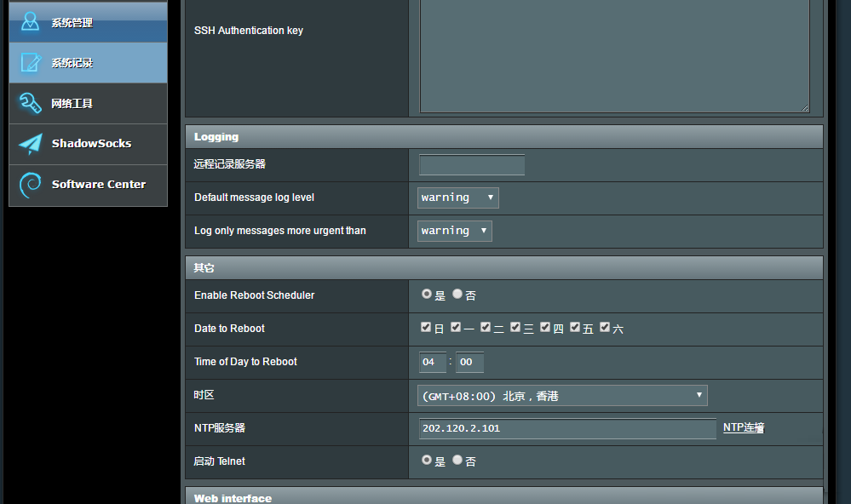Image resolution: width=851 pixels, height=504 pixels.
Task: Toggle the 六 reboot day checkbox
Action: [x=605, y=327]
